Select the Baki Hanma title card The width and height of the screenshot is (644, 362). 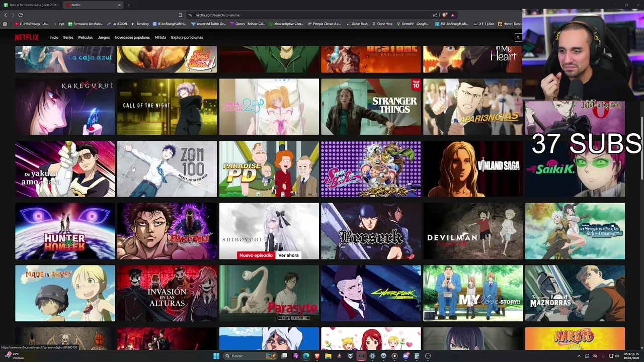pyautogui.click(x=167, y=231)
